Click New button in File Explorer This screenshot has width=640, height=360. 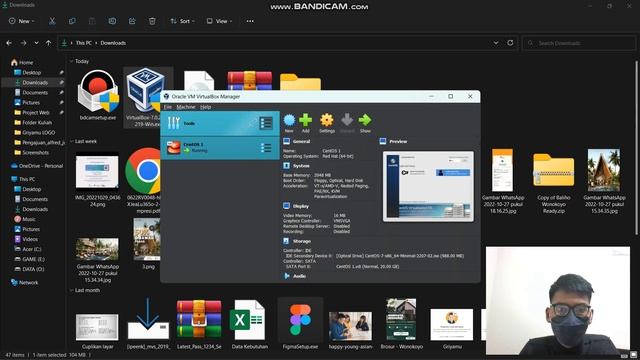point(22,21)
